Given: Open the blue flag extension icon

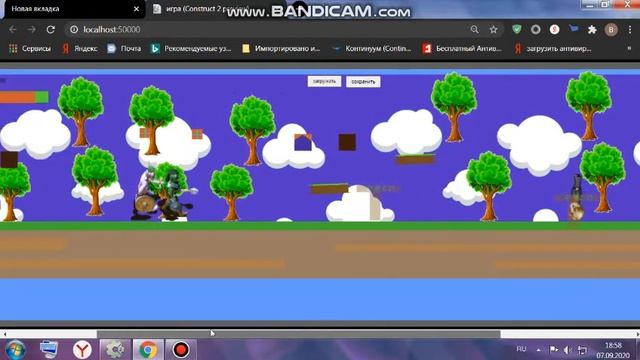Looking at the screenshot, I should click(573, 29).
